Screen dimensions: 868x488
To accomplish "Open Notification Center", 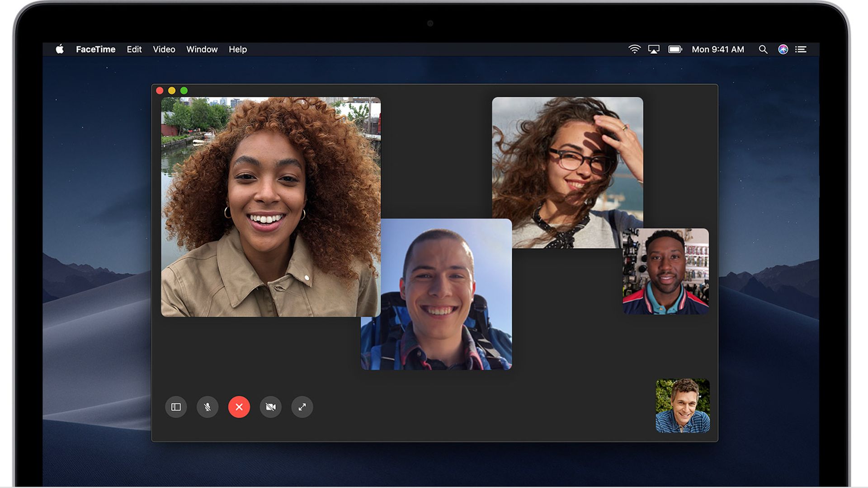I will tap(801, 49).
